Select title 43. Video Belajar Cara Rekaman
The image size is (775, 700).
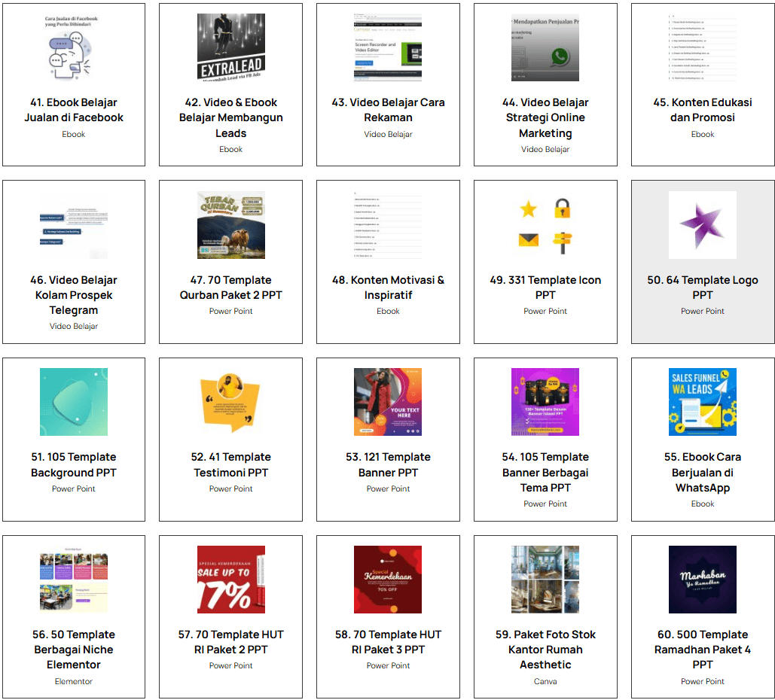[388, 110]
